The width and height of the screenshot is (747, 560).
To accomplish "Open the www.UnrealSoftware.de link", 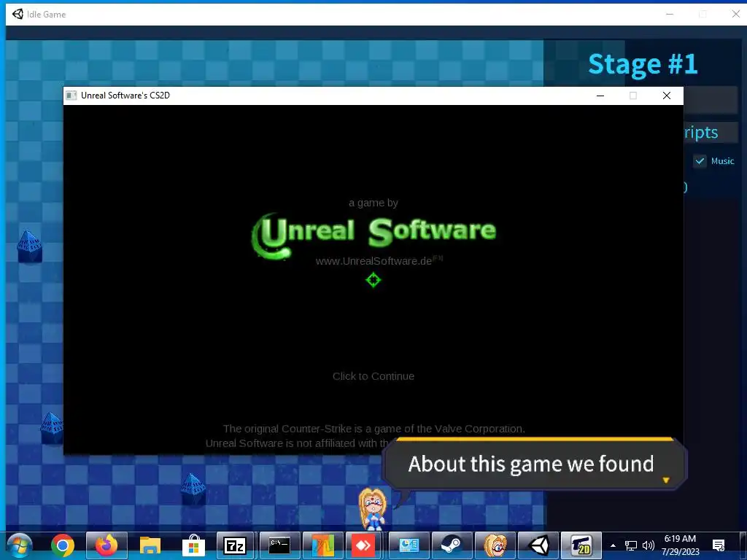I will (373, 261).
